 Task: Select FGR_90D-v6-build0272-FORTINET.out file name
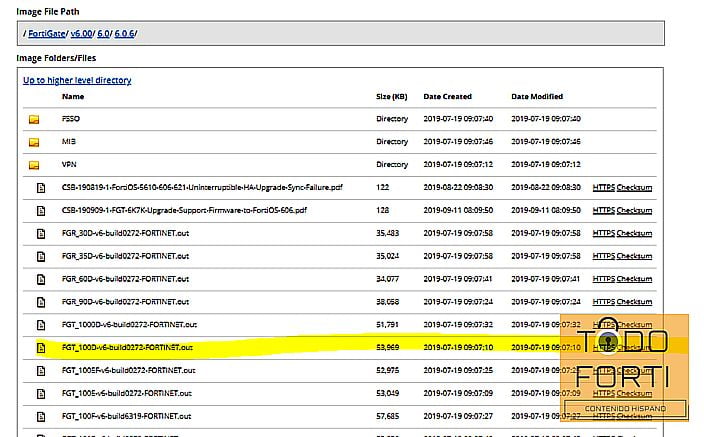[125, 302]
